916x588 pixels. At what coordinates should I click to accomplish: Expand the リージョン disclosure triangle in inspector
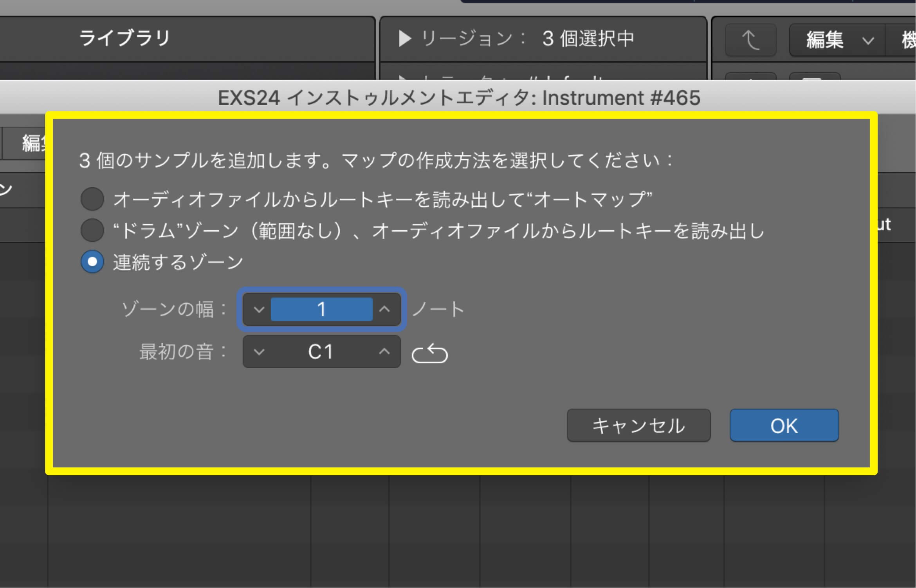(x=405, y=38)
